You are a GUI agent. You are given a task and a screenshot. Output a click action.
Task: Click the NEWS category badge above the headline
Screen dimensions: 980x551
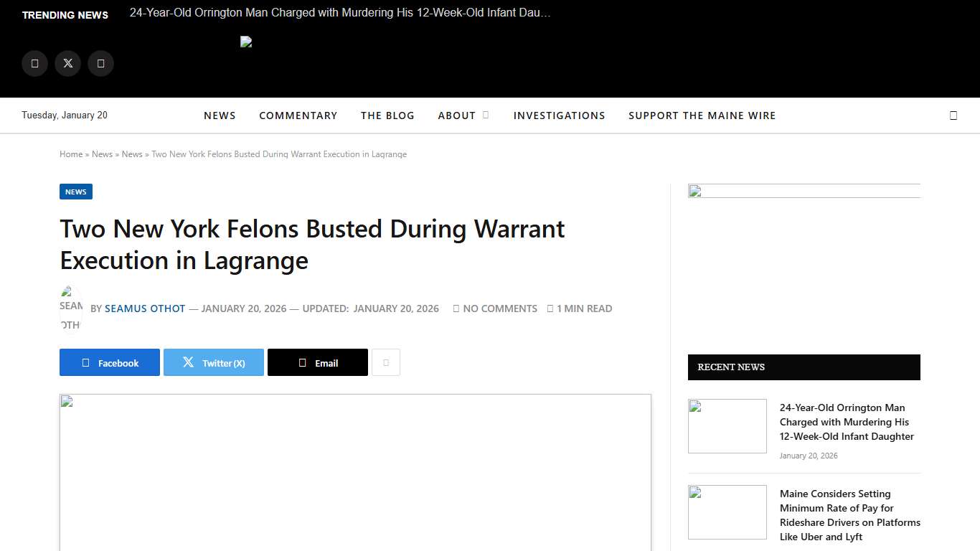(75, 192)
